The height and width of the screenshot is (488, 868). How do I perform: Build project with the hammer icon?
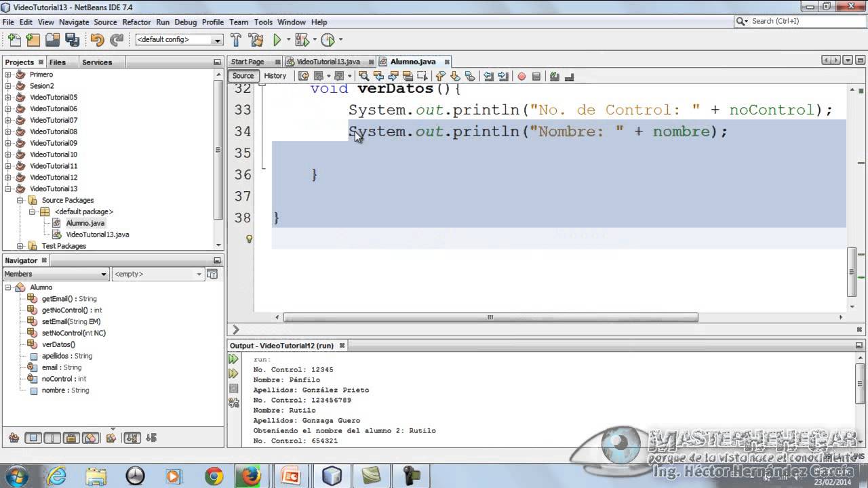pos(236,40)
